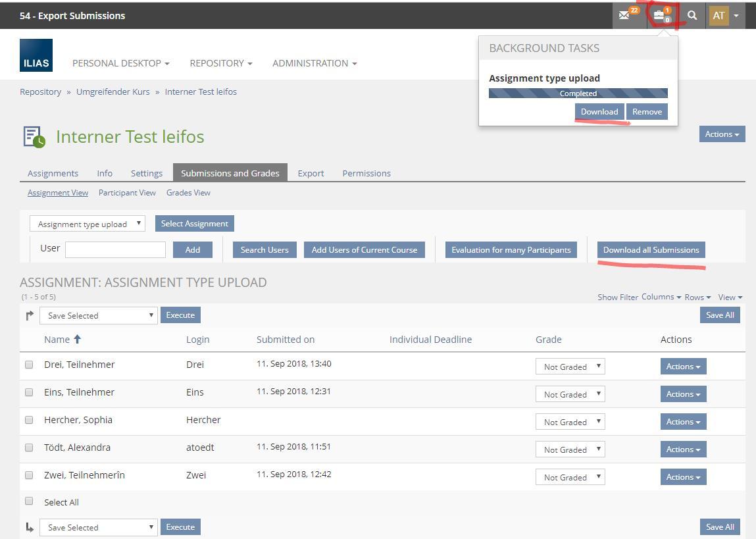
Task: Open the mail inbox envelope icon
Action: (x=624, y=16)
